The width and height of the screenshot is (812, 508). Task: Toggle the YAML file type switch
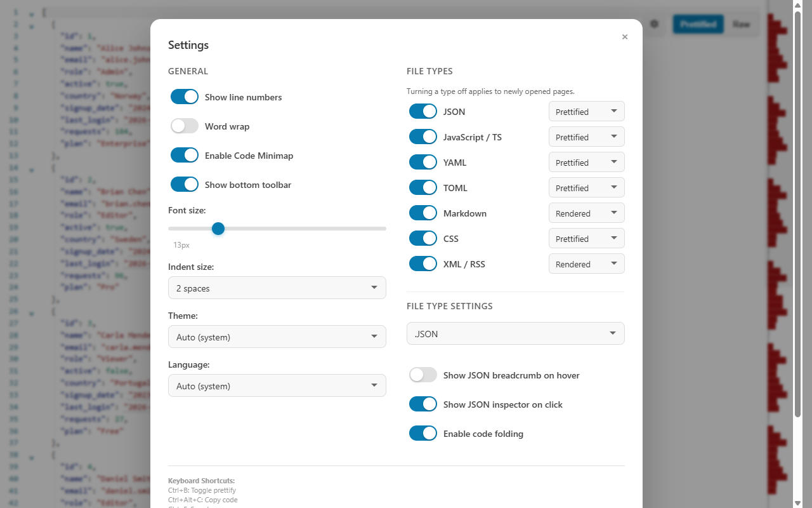pos(423,163)
